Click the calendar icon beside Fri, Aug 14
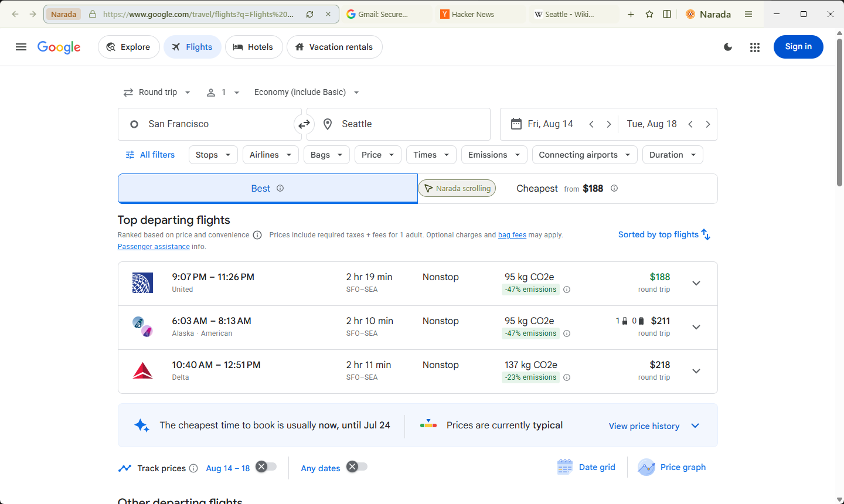Screen dimensions: 844x504 [x=516, y=124]
